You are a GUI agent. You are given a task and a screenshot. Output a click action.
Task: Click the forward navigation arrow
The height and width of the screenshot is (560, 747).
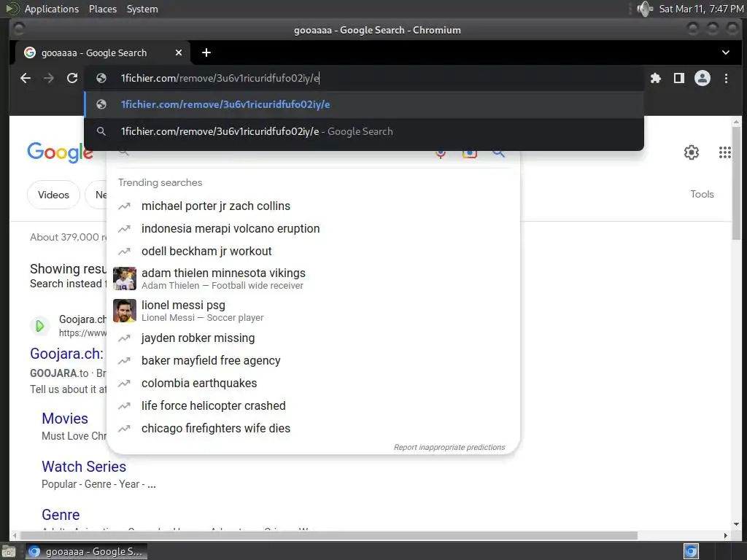click(x=49, y=78)
